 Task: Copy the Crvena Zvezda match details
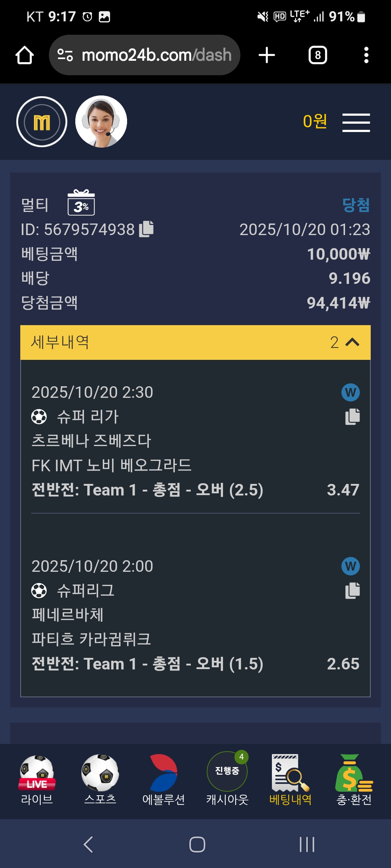point(352,417)
